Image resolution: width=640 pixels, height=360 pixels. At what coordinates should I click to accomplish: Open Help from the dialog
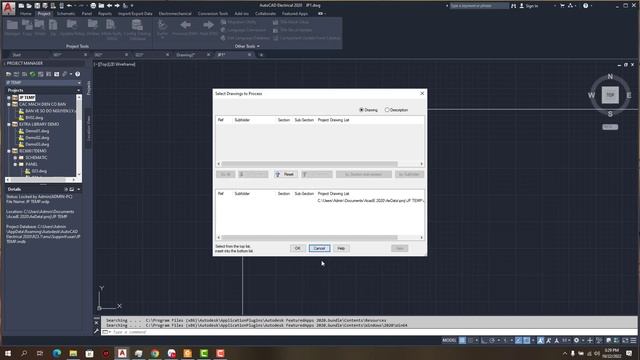pyautogui.click(x=341, y=248)
